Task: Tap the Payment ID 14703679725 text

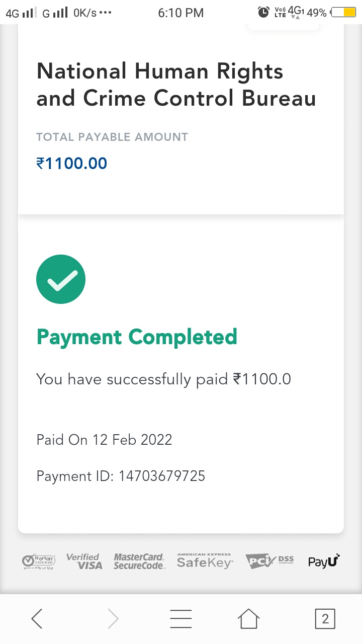Action: (121, 476)
